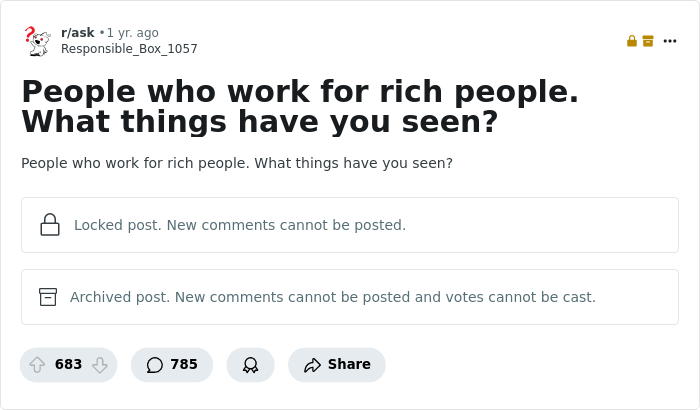Viewport: 700px width, 410px height.
Task: Click the archive box icon in notice
Action: [x=48, y=297]
